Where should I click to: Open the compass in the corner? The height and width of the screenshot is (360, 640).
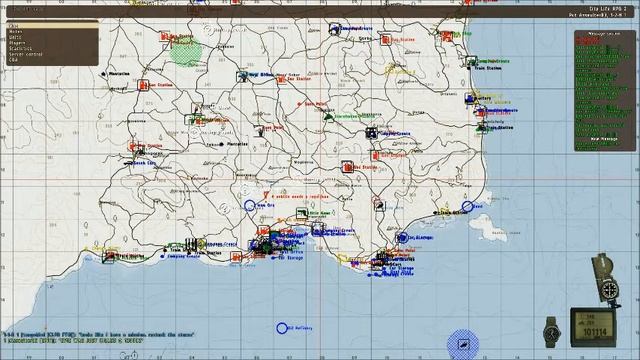[607, 280]
